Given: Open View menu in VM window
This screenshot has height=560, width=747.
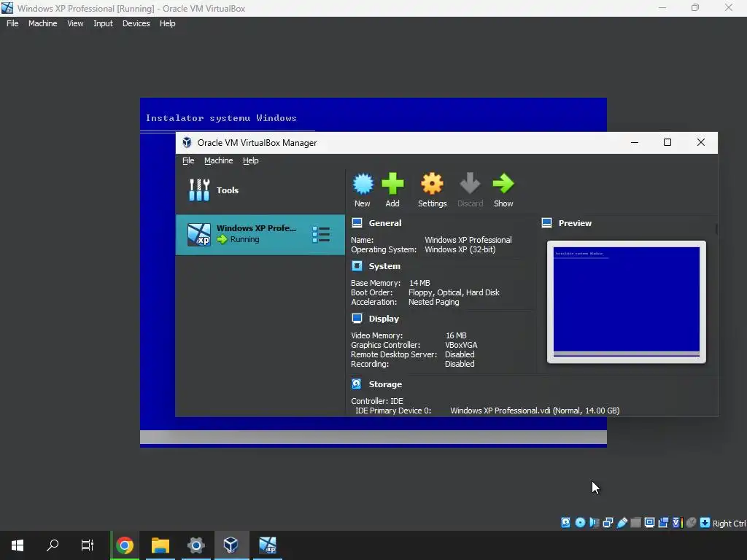Looking at the screenshot, I should pyautogui.click(x=75, y=23).
